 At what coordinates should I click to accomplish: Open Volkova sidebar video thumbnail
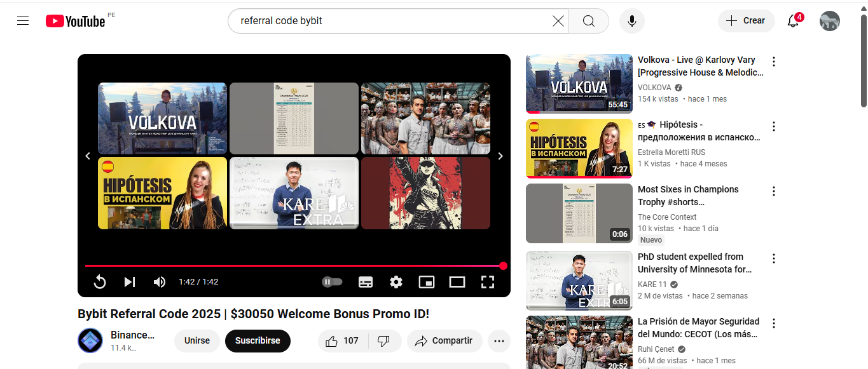579,84
